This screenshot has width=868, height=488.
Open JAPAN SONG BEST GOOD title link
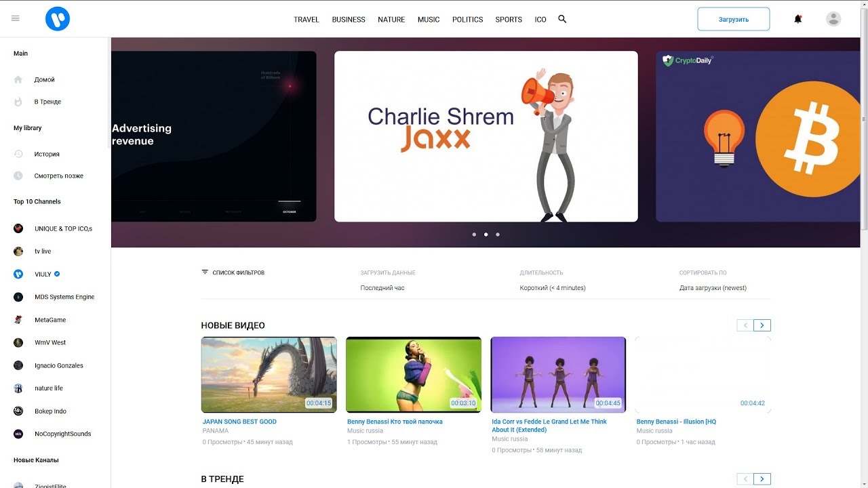coord(239,422)
